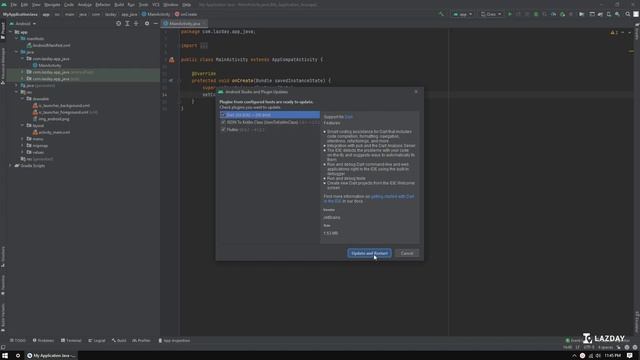Click the onCreate breadcrumb
This screenshot has height=360, width=640.
tap(186, 14)
